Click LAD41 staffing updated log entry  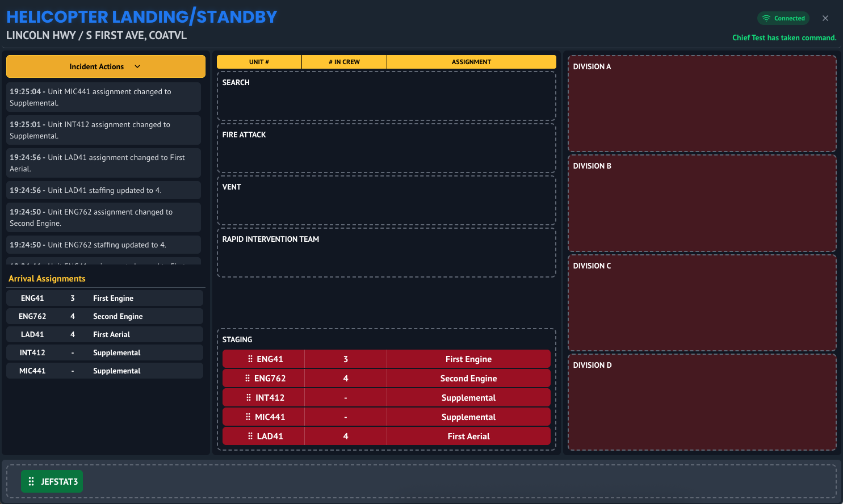[103, 190]
